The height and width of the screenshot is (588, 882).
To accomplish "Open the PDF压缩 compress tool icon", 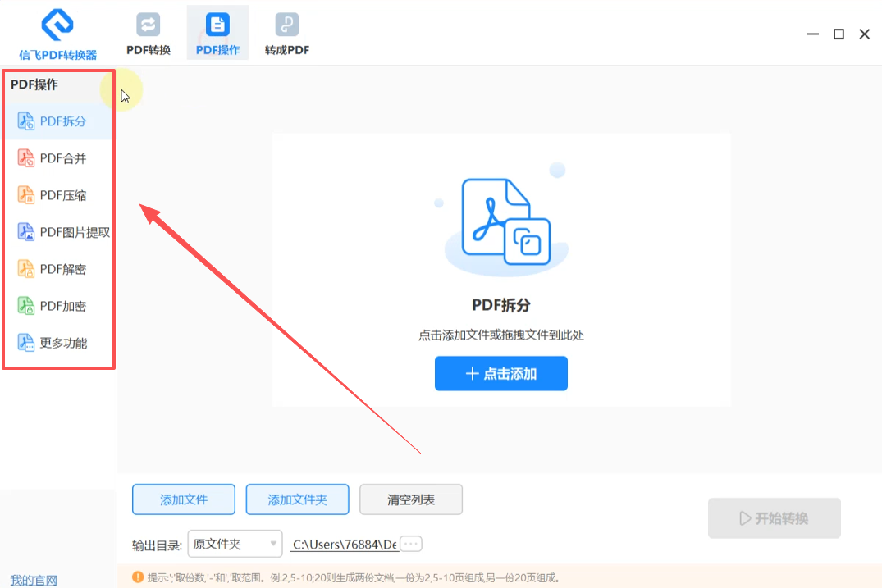I will 26,195.
